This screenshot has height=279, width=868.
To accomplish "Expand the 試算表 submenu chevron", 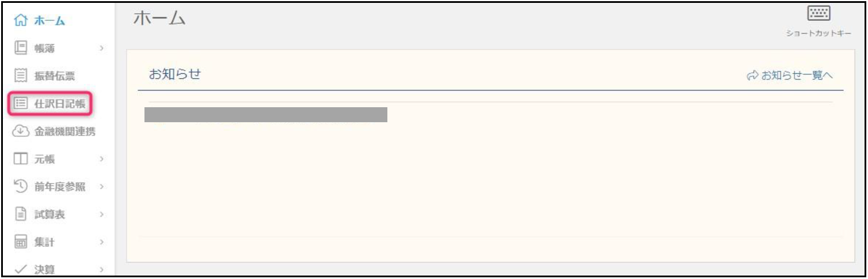I will pos(101,214).
